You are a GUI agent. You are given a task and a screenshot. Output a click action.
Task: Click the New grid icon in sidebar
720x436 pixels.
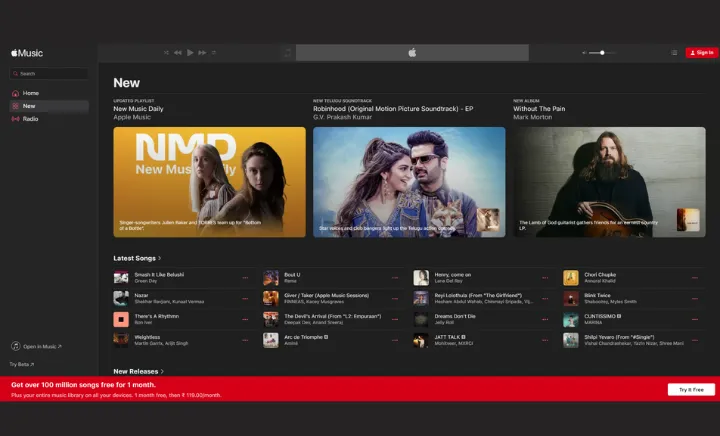[x=15, y=106]
